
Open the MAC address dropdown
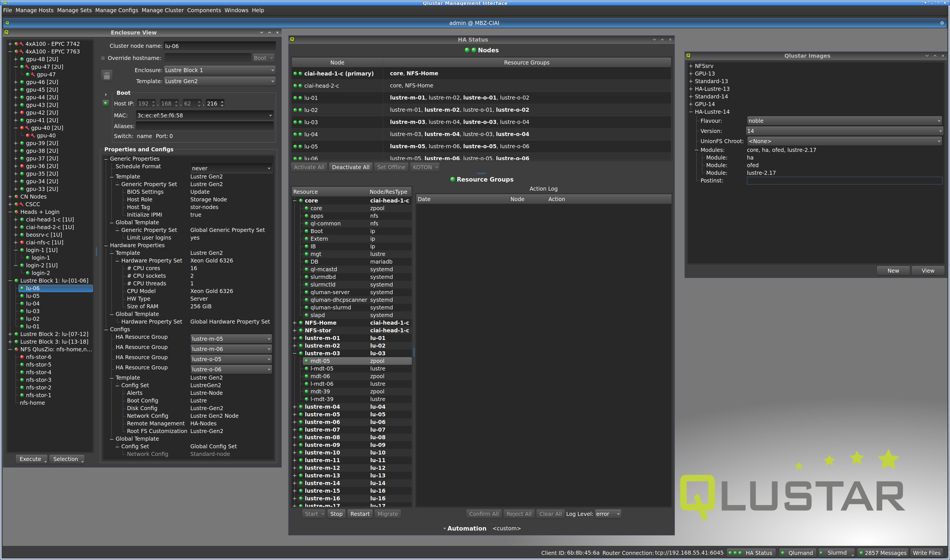[204, 115]
